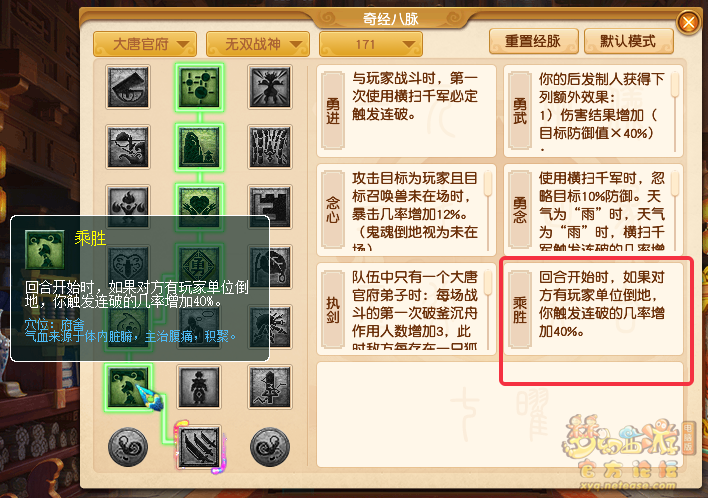
Task: Click the right round swirl orb
Action: (270, 447)
